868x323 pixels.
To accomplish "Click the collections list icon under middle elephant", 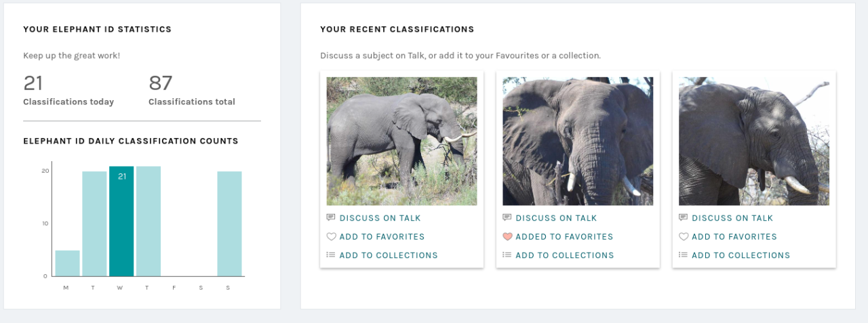I will (507, 255).
